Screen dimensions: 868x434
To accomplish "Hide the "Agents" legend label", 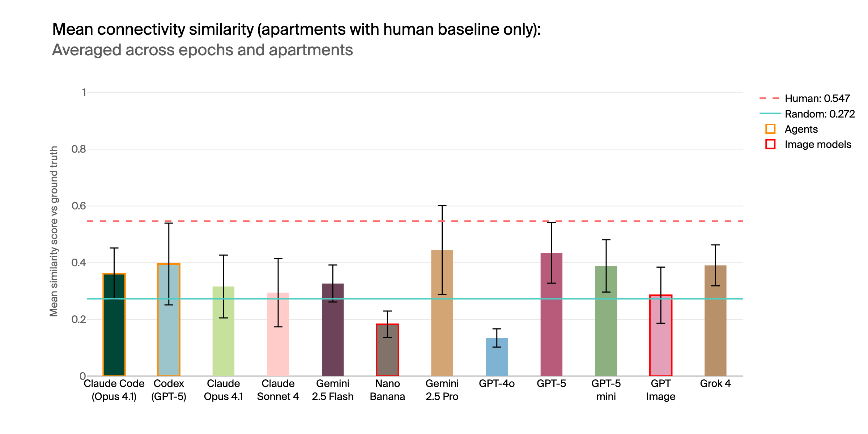I will point(801,129).
